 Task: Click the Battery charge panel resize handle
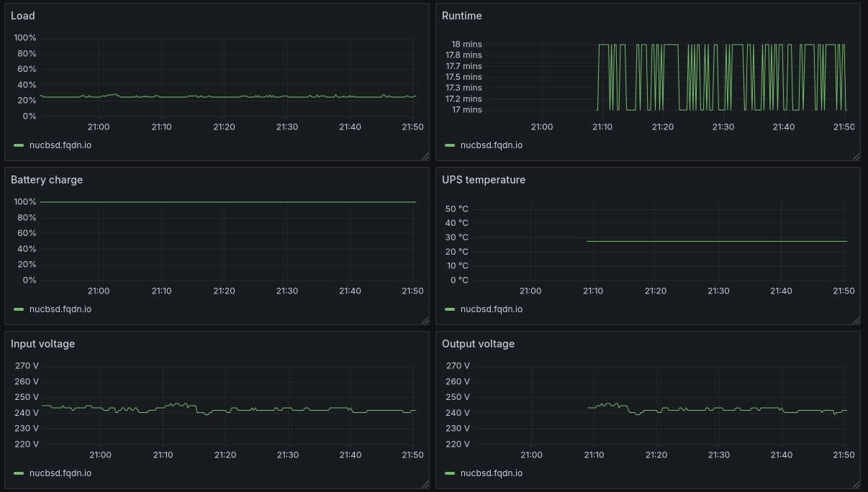[x=425, y=320]
